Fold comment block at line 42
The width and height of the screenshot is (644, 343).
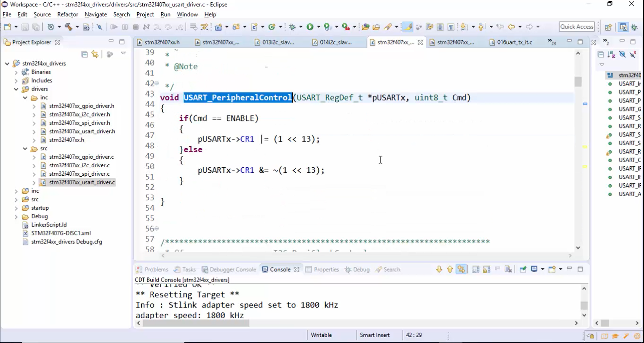(x=157, y=83)
